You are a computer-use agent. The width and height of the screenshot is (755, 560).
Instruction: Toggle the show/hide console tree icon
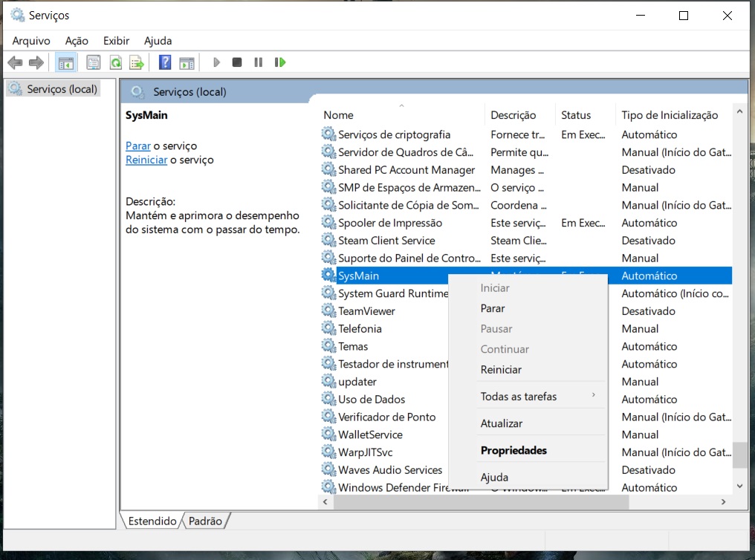tap(66, 62)
